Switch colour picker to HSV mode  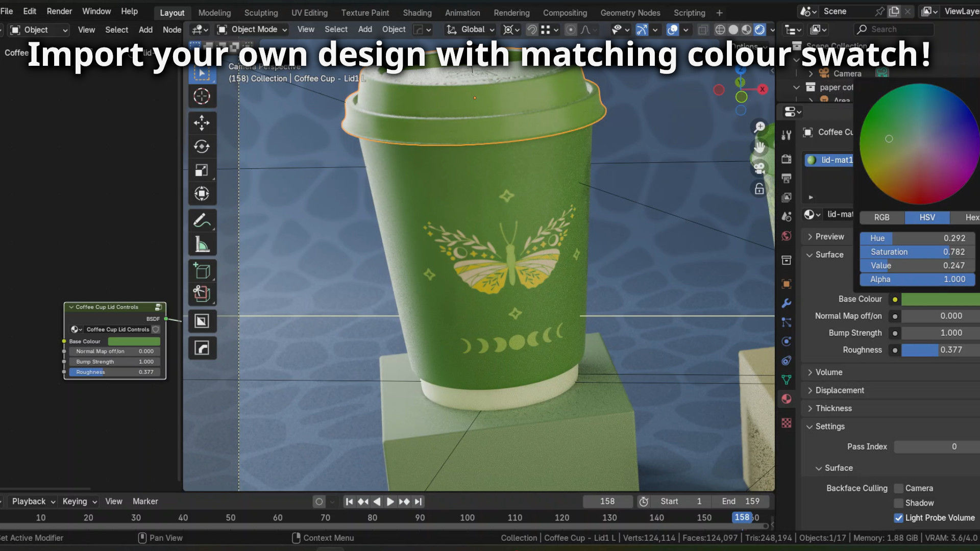[x=927, y=217]
